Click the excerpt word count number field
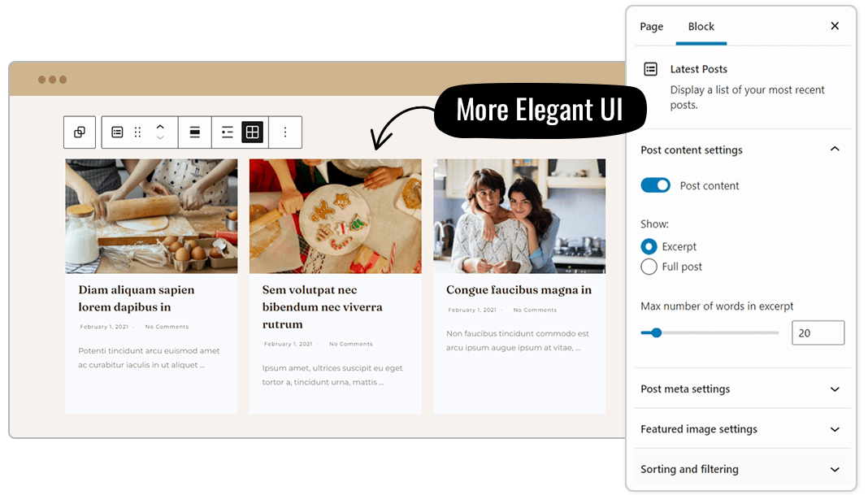The image size is (868, 495). tap(818, 332)
